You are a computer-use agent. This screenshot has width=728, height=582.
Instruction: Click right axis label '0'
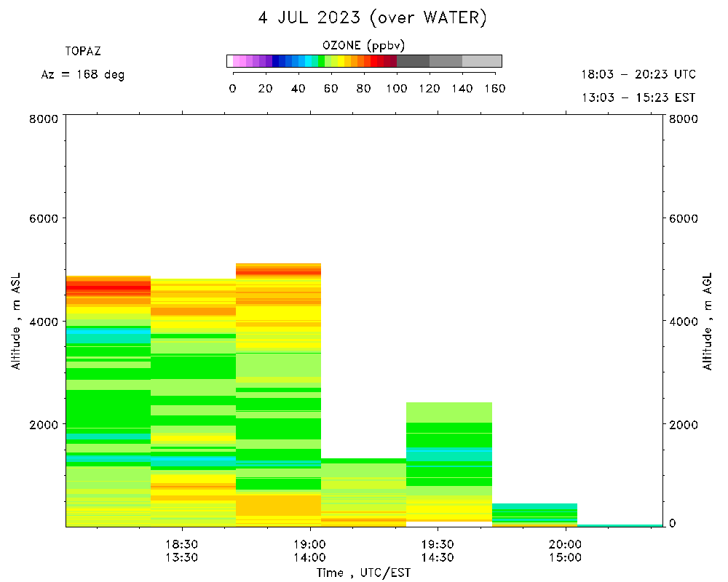click(x=672, y=524)
